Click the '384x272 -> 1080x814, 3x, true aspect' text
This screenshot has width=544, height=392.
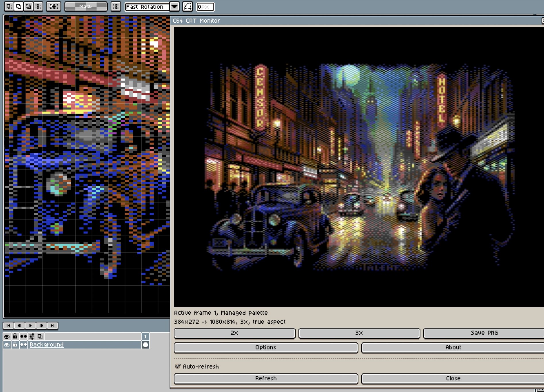tap(230, 322)
